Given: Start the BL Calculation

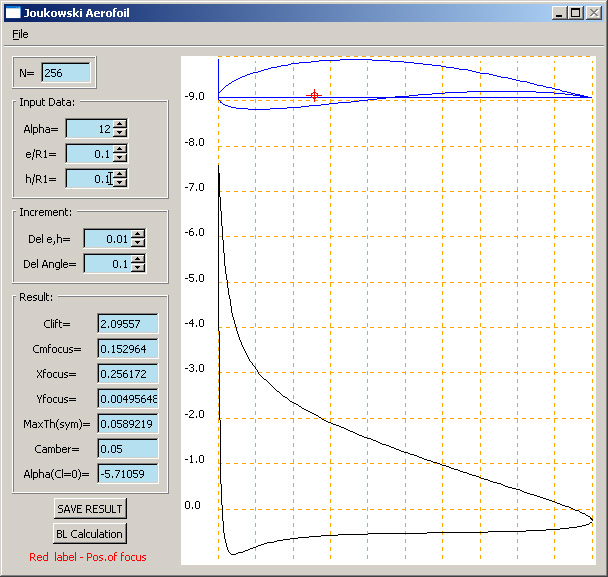Looking at the screenshot, I should tap(90, 534).
